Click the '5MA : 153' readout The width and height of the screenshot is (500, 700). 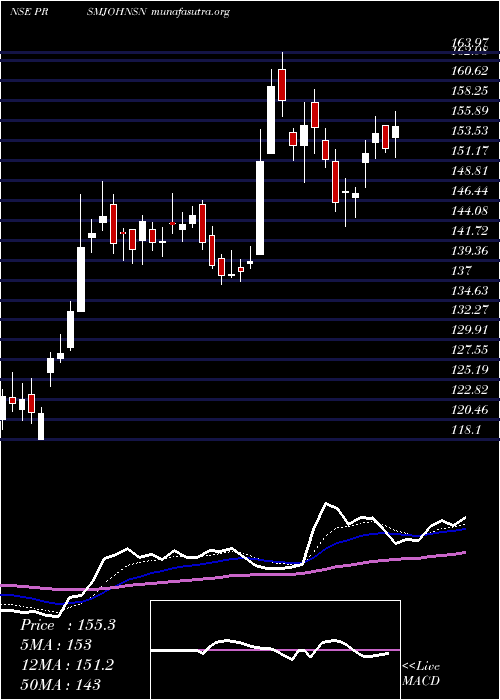[56, 644]
